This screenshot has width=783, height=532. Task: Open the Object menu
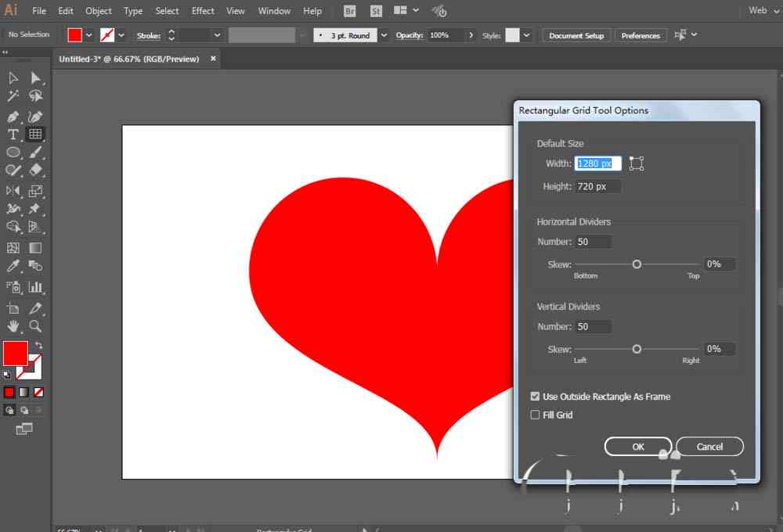(x=99, y=11)
